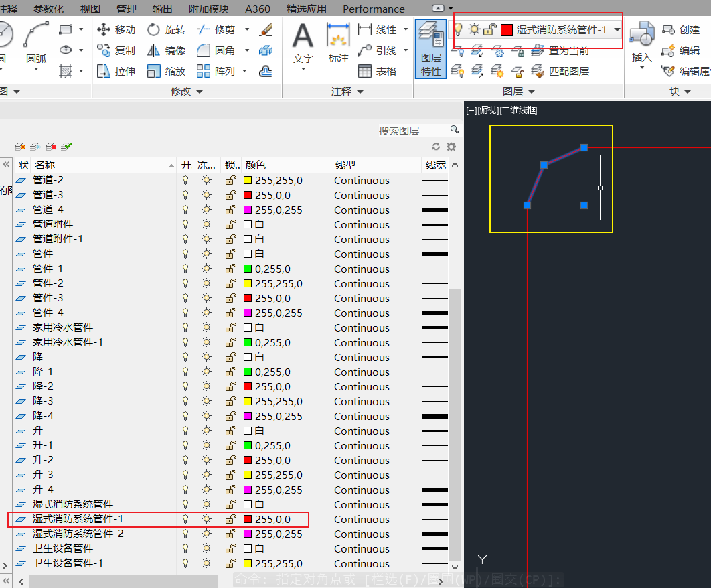This screenshot has height=588, width=711.
Task: Click Insert block (插入)
Action: click(x=641, y=44)
